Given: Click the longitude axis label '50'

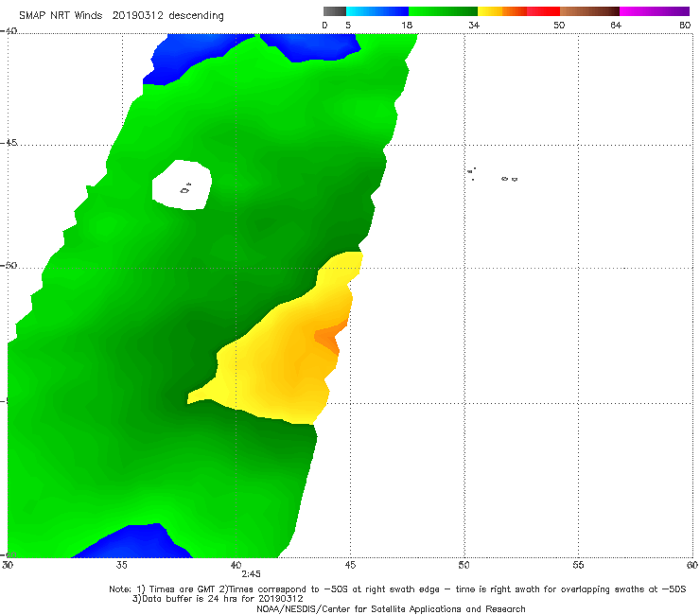Looking at the screenshot, I should [464, 565].
